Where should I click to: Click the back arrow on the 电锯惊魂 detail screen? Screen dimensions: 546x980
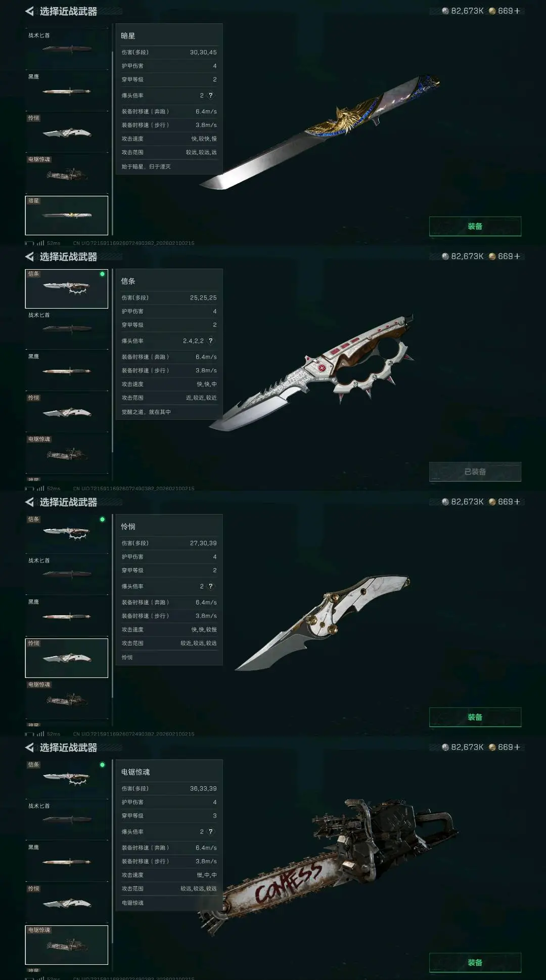(x=29, y=747)
